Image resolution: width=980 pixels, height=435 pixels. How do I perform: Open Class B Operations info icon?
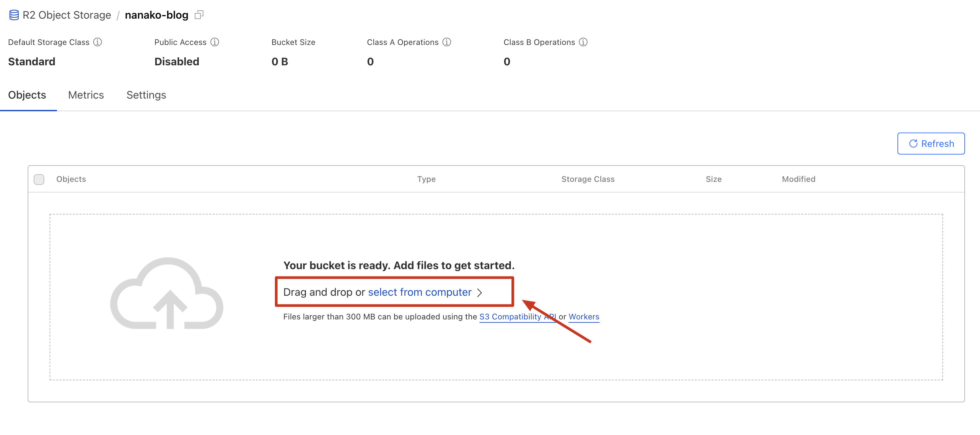[x=583, y=42]
